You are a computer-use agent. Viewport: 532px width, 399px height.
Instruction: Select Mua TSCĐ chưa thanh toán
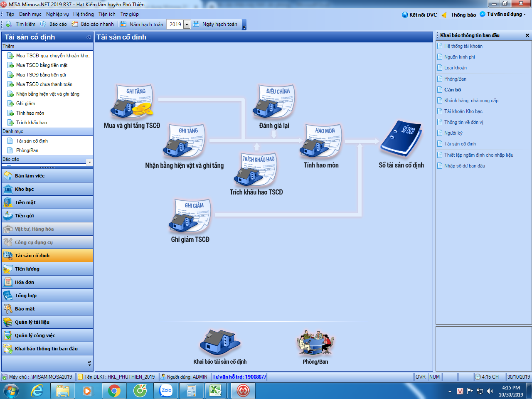[40, 84]
